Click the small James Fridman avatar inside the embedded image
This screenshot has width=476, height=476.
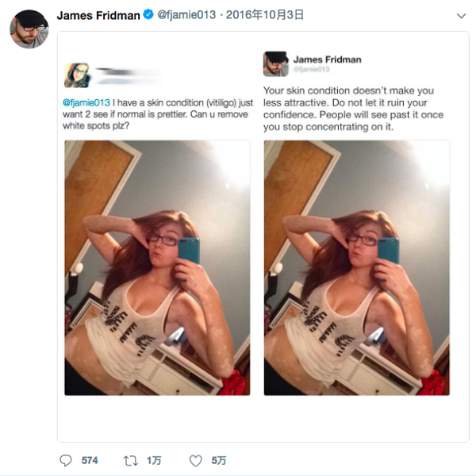(275, 64)
